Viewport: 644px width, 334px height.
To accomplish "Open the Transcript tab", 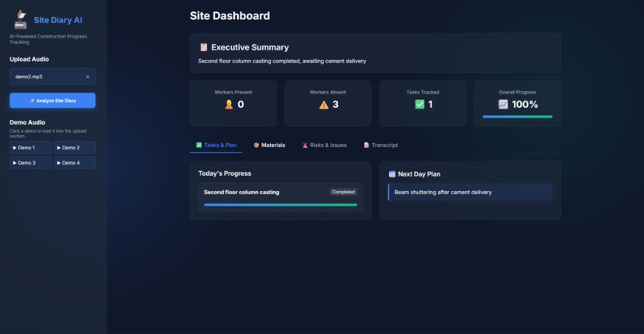I will [381, 145].
